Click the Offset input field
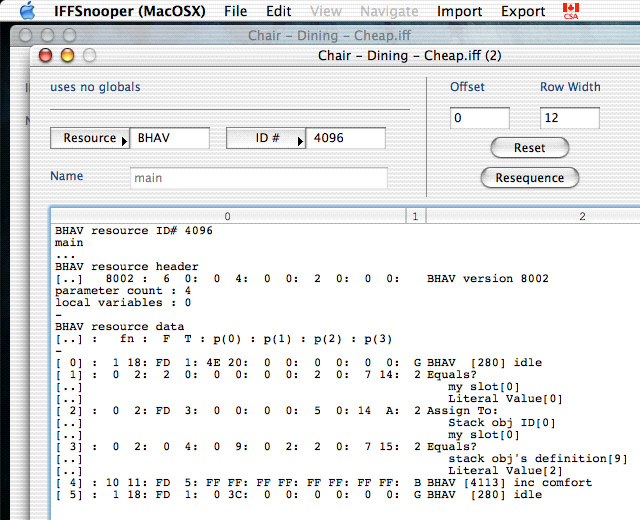Viewport: 640px width, 520px height. pos(479,119)
